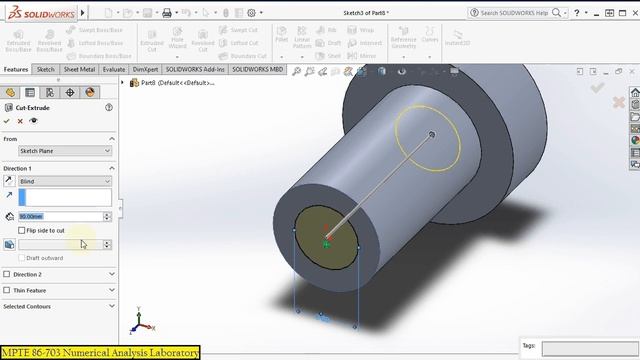Collapse the From section
Viewport: 640px width, 360px height.
tap(112, 139)
